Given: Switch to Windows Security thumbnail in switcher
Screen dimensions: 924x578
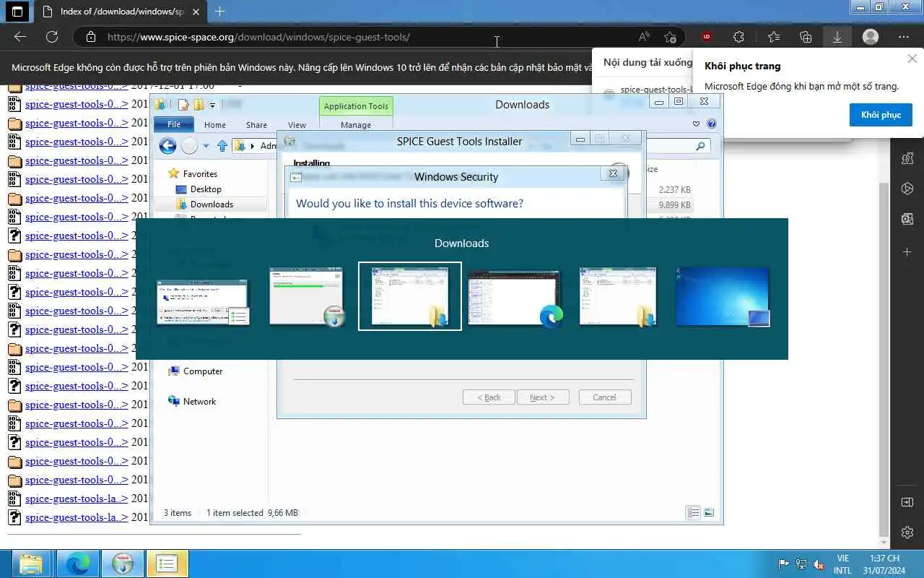Looking at the screenshot, I should coord(203,301).
